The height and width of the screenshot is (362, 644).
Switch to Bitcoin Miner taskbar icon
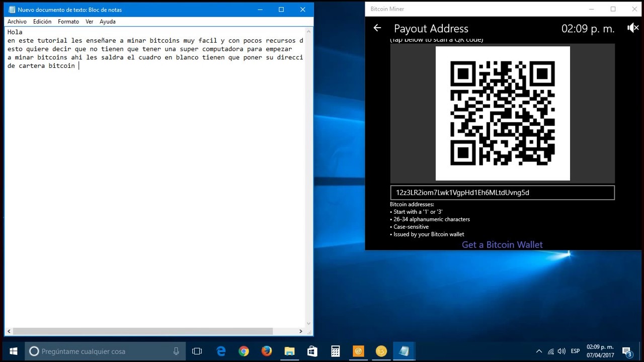click(x=381, y=351)
